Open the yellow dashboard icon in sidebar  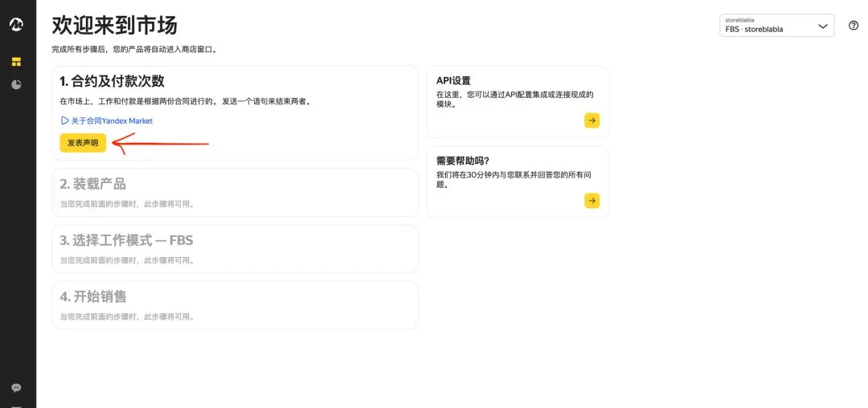tap(16, 62)
